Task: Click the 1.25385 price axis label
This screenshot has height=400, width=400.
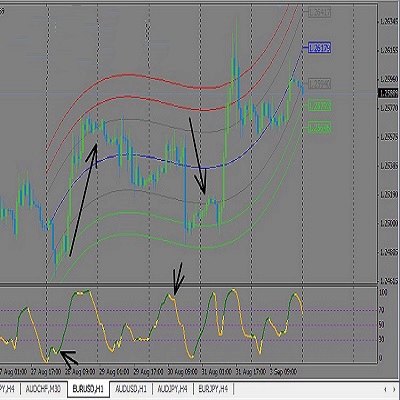Action: 389,166
